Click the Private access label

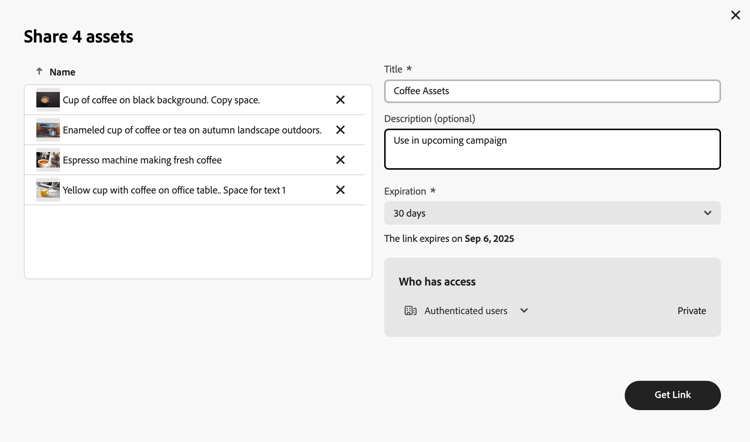tap(691, 311)
